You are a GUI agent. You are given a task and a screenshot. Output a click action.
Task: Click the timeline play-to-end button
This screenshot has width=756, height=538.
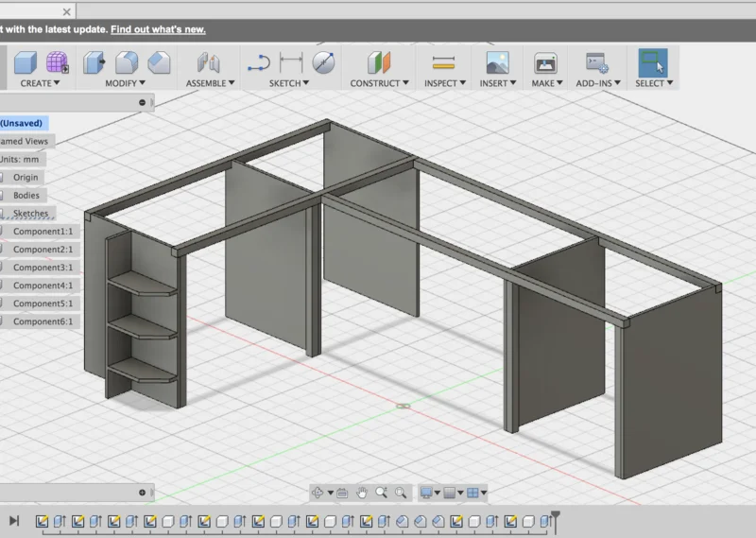[x=14, y=521]
